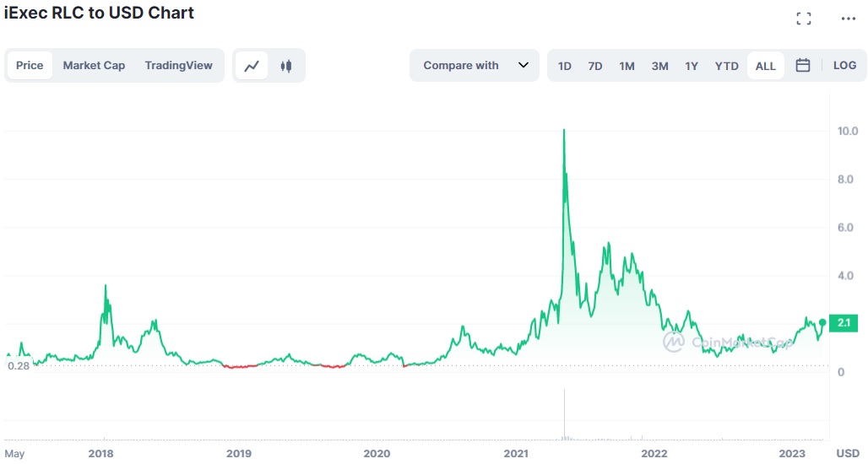The image size is (868, 464).
Task: Open fullscreen chart mode
Action: click(804, 19)
